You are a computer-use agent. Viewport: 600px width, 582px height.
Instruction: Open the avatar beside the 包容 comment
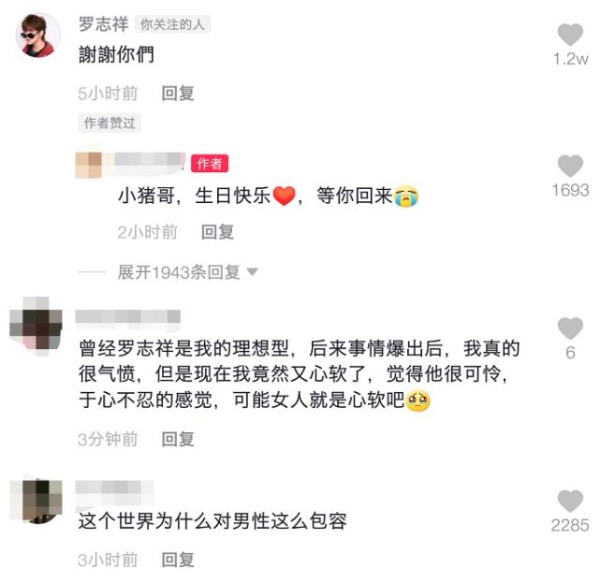pos(36,500)
